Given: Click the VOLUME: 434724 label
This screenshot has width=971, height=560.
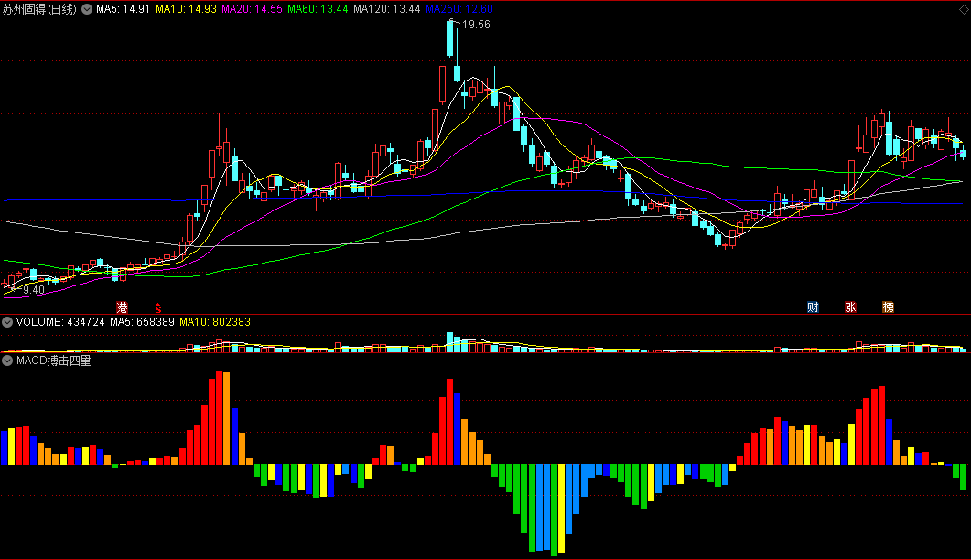Looking at the screenshot, I should [60, 322].
